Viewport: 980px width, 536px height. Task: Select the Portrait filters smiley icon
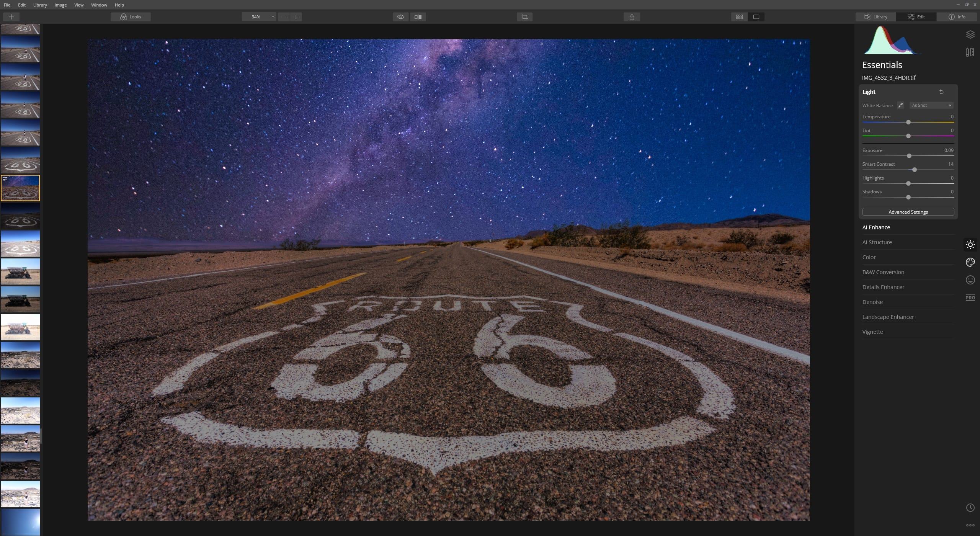(x=970, y=280)
